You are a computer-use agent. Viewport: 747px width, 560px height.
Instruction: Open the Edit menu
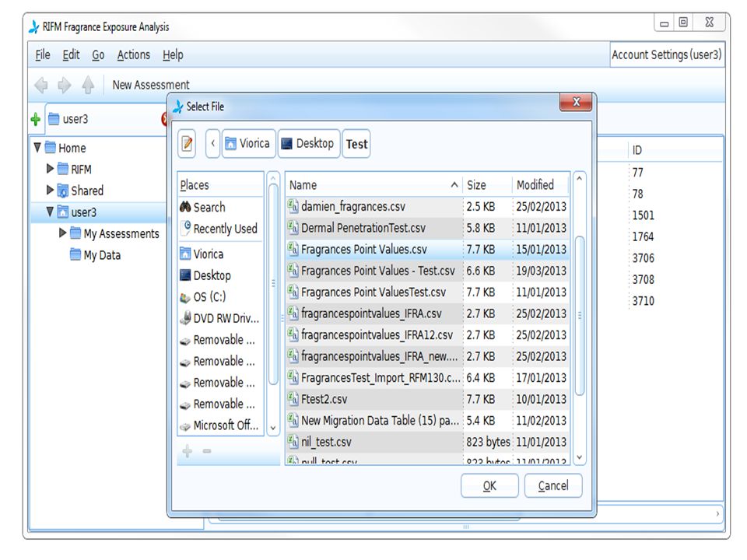71,54
